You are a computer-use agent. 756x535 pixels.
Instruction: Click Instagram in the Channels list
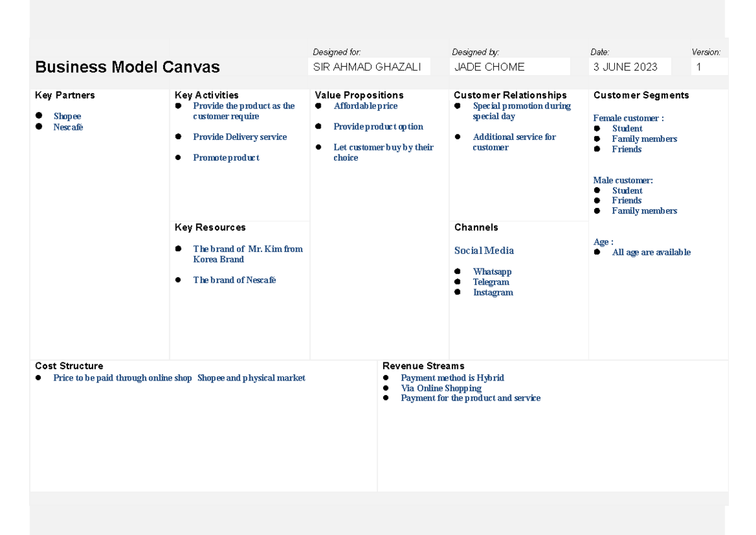[493, 292]
